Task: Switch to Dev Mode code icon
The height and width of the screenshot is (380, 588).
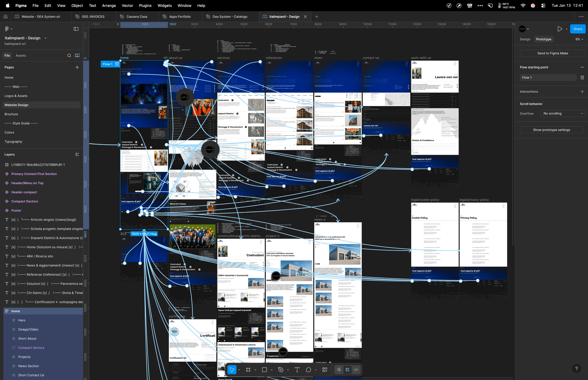Action: point(356,370)
